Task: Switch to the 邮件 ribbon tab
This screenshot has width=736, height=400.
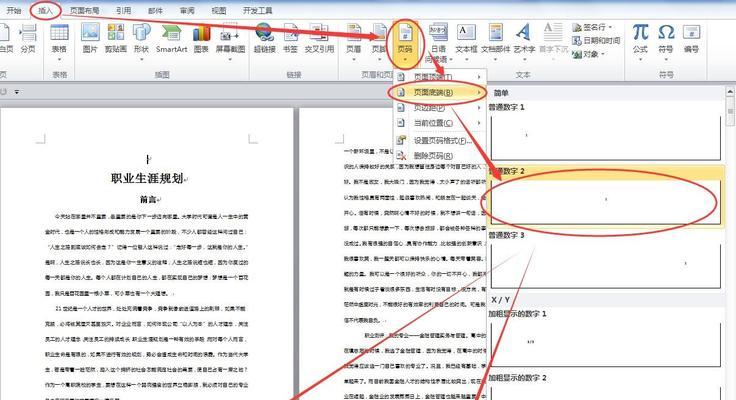Action: pos(155,10)
